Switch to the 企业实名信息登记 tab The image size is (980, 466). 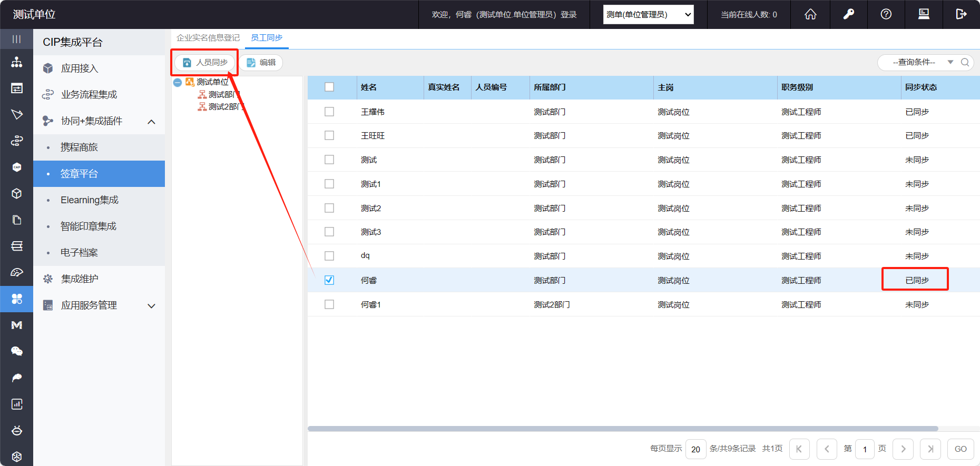[x=208, y=38]
